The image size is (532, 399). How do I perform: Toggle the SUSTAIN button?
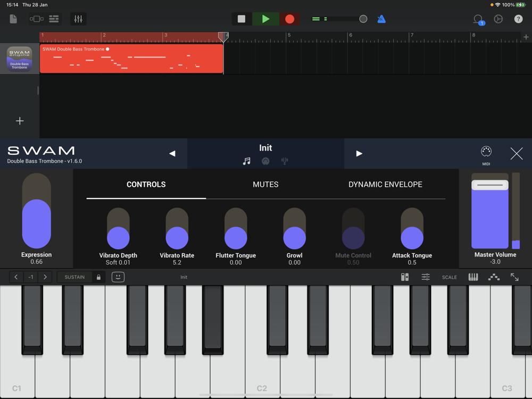coord(74,277)
